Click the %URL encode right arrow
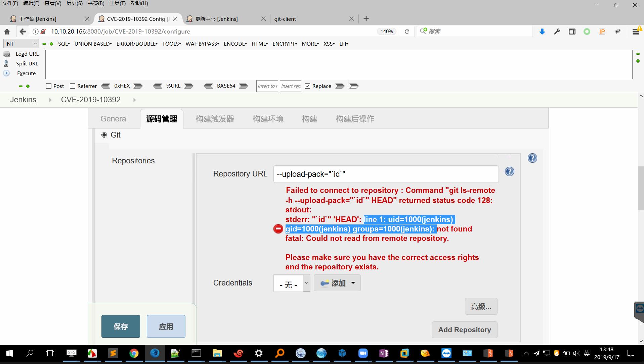The image size is (644, 364). coord(189,86)
